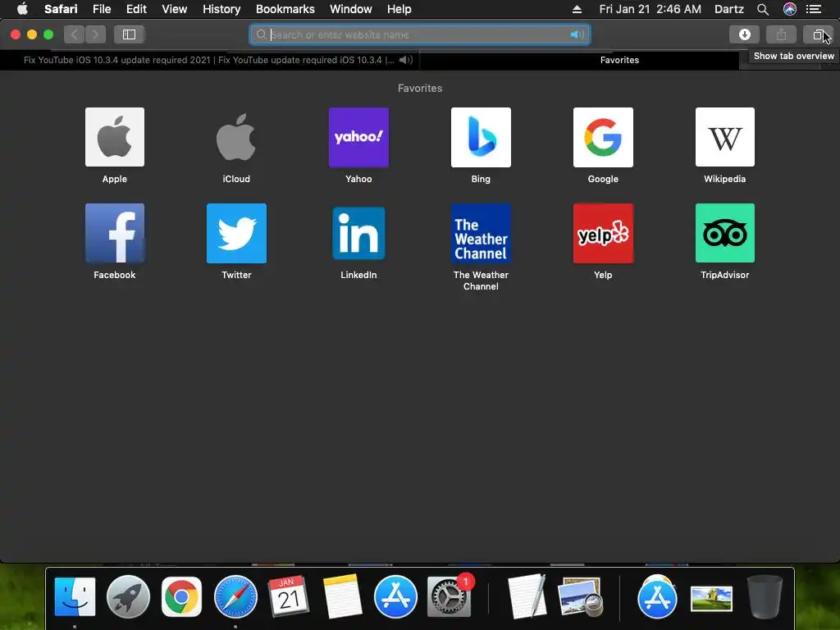The width and height of the screenshot is (840, 630).
Task: Visit LinkedIn from Favorites
Action: pyautogui.click(x=358, y=233)
